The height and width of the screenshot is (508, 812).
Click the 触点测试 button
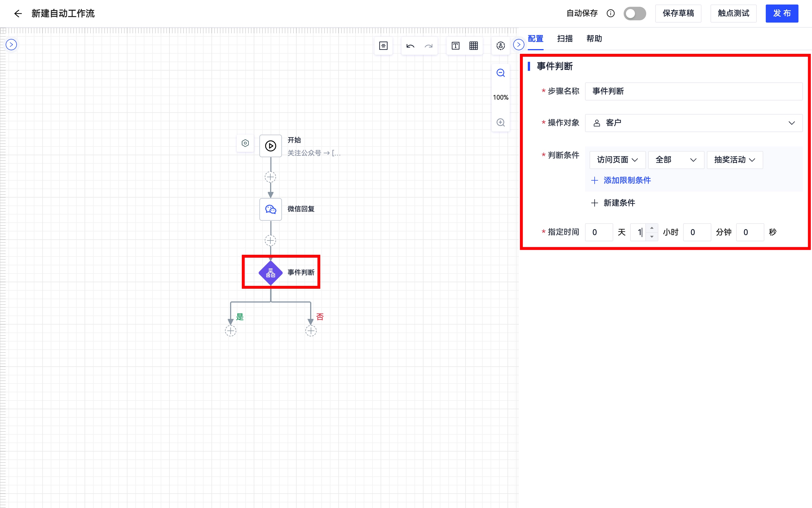733,14
